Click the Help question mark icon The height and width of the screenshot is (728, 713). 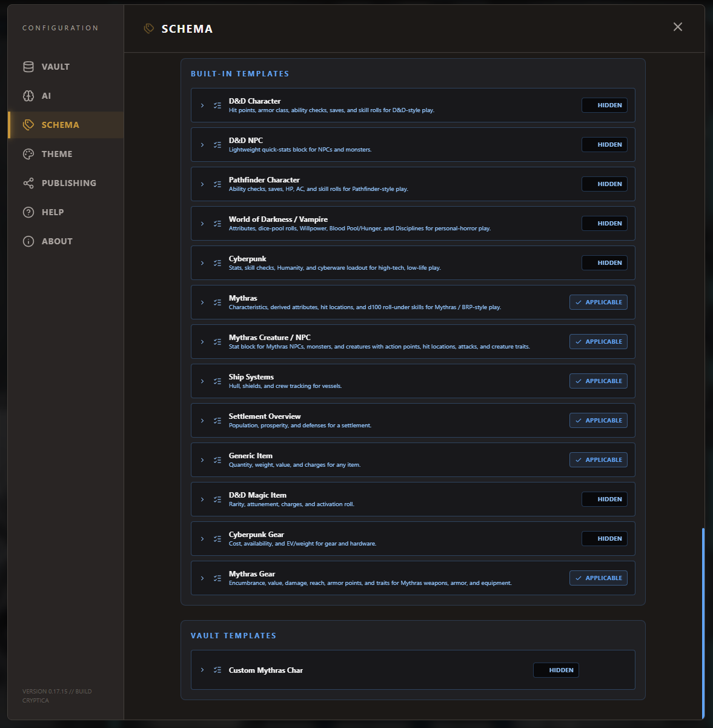pos(28,212)
